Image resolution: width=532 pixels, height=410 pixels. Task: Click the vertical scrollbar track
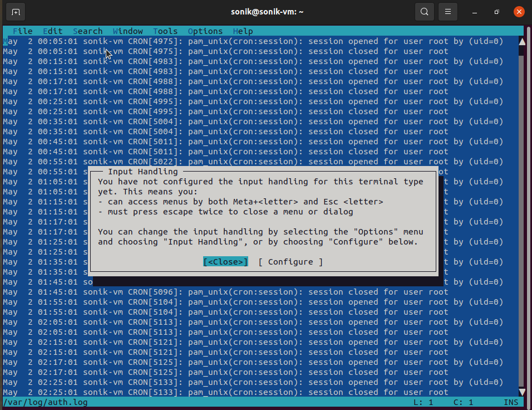coord(522,223)
